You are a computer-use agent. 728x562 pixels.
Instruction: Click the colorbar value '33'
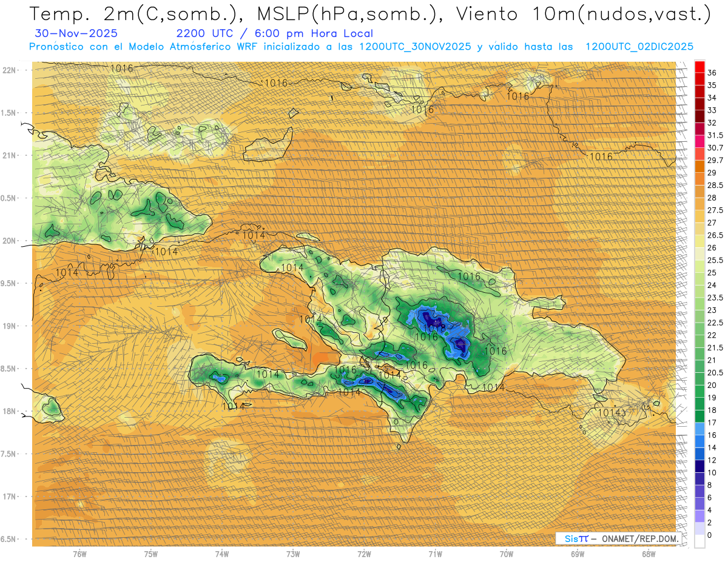tap(712, 110)
